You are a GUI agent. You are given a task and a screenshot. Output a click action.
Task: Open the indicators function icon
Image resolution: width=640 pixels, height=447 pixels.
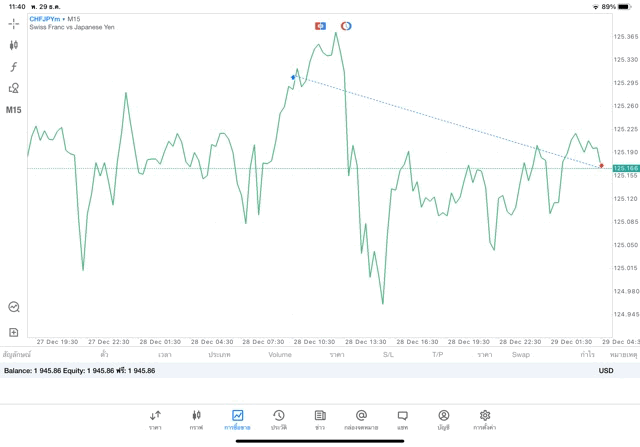[x=14, y=67]
